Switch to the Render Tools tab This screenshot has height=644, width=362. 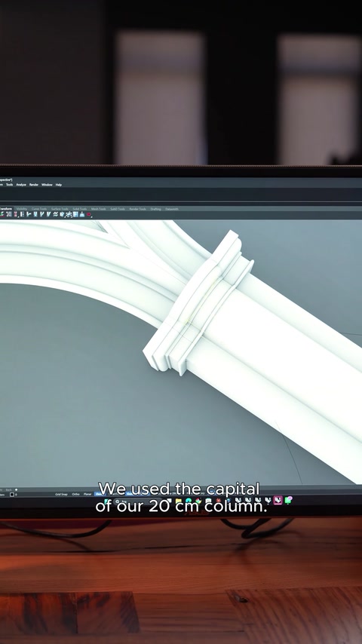[138, 209]
